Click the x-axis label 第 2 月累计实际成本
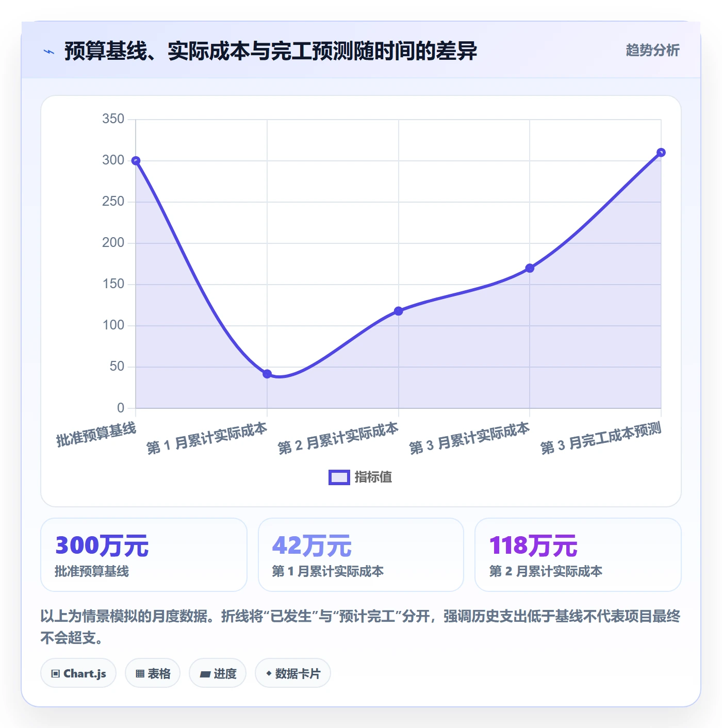The image size is (722, 728). point(338,438)
